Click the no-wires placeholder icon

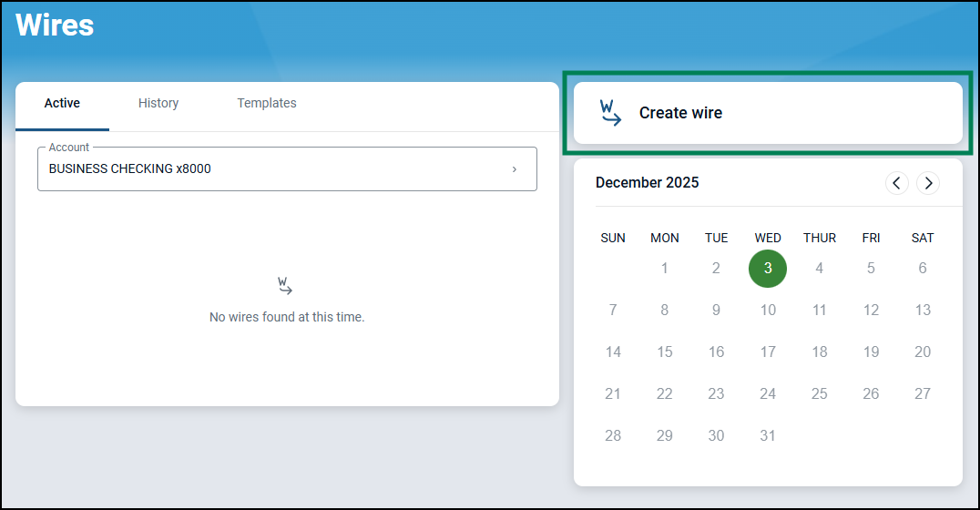point(286,286)
